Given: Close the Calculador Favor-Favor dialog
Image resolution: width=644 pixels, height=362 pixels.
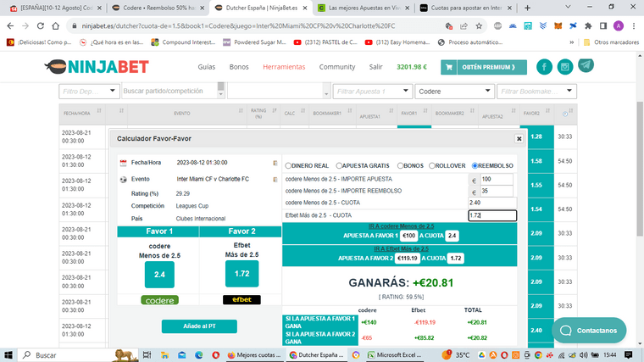Looking at the screenshot, I should (x=519, y=139).
